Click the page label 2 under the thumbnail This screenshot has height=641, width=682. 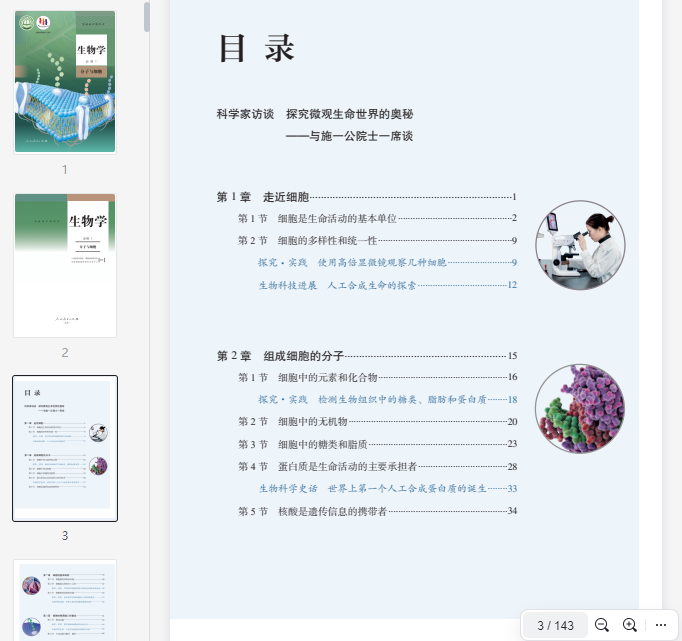coord(65,353)
